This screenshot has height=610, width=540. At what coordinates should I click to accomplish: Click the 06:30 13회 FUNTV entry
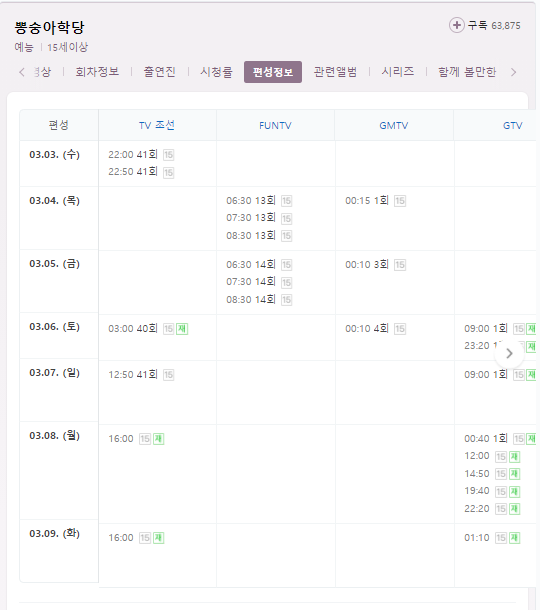coord(251,200)
